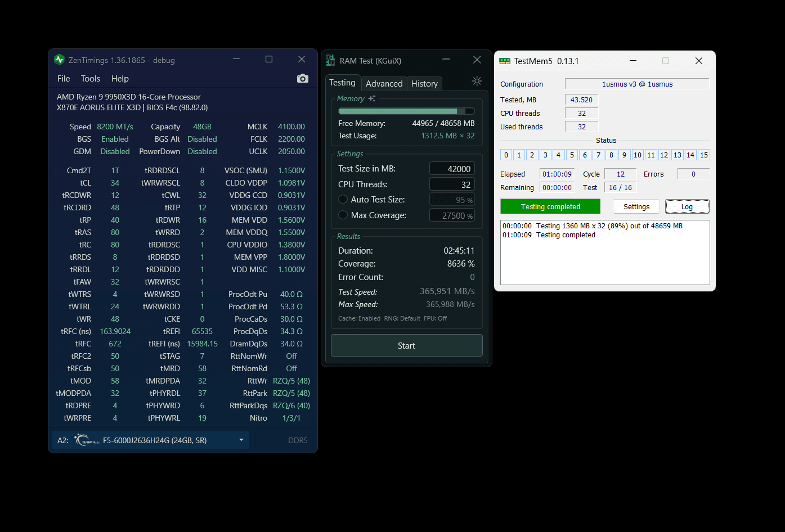Click the DDR5 label in ZenTimings

[x=298, y=440]
